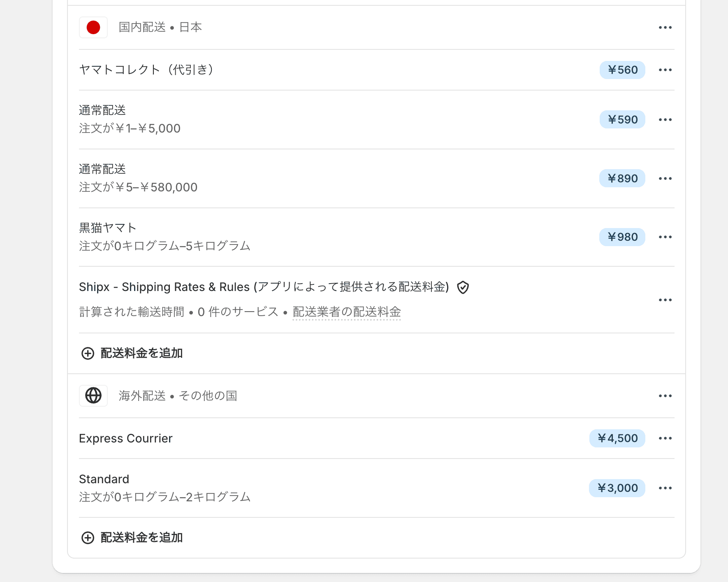Viewport: 728px width, 582px height.
Task: Click the ¥560 price badge
Action: coord(622,70)
